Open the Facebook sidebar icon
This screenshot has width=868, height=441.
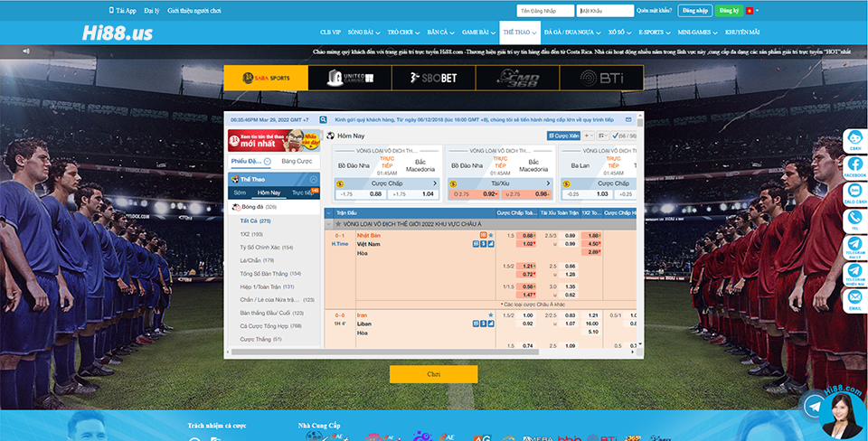854,167
